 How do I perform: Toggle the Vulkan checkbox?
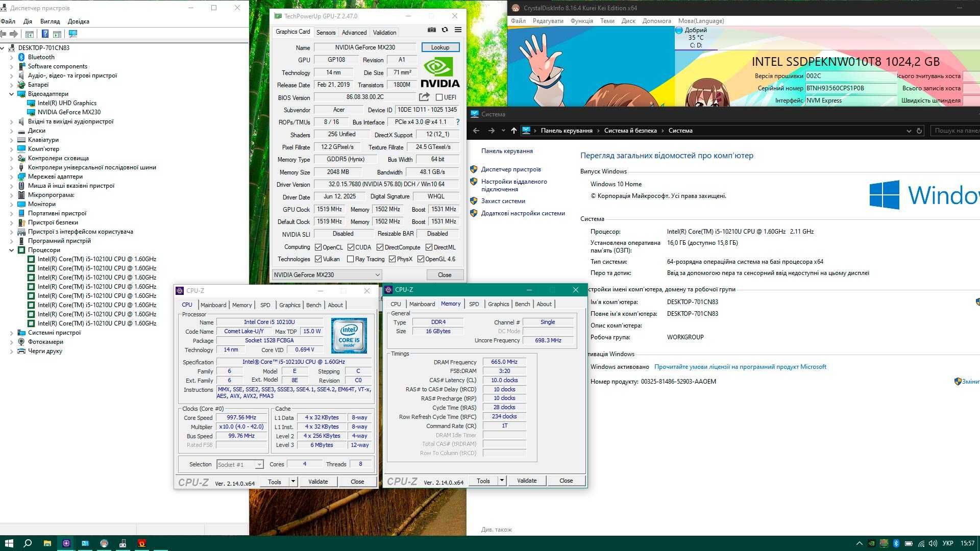318,259
